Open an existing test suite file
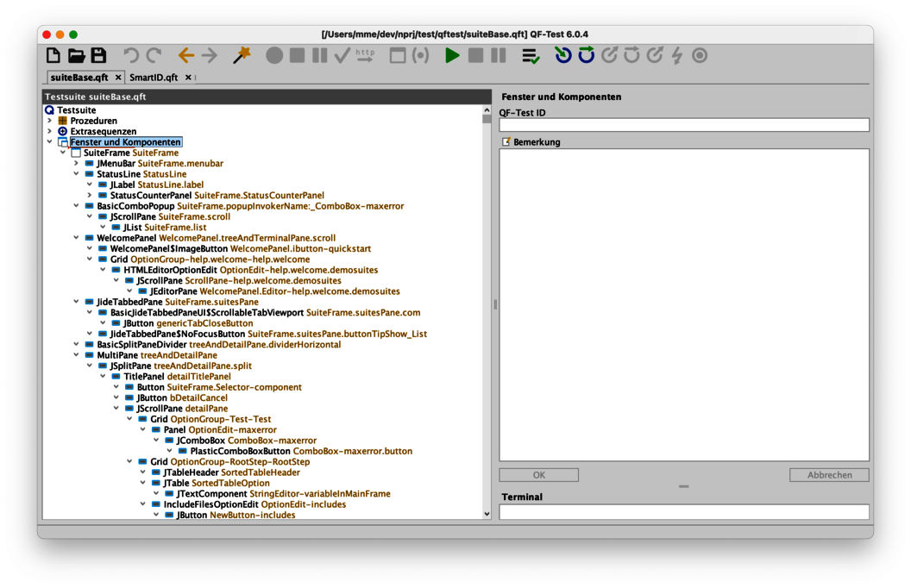This screenshot has height=588, width=911. (x=75, y=55)
